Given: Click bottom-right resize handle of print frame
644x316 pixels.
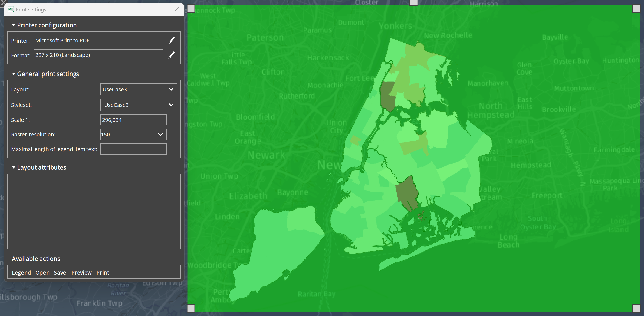Looking at the screenshot, I should 636,308.
